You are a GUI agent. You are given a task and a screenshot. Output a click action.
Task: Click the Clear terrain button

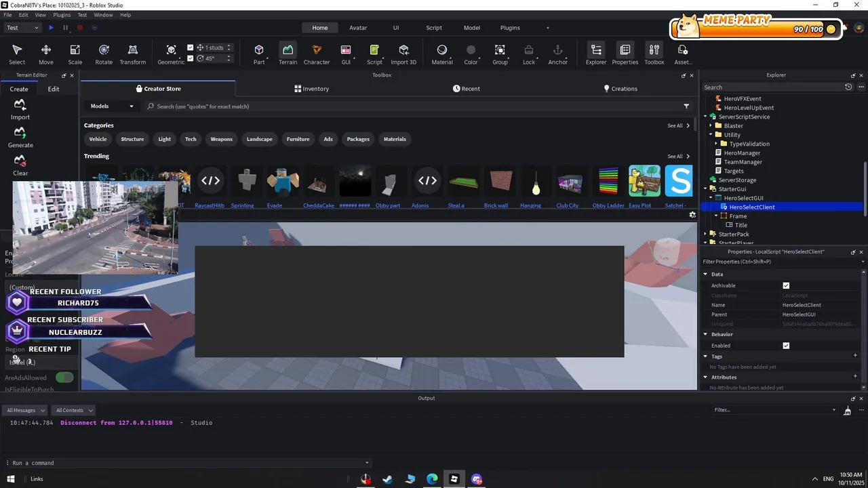tap(20, 165)
